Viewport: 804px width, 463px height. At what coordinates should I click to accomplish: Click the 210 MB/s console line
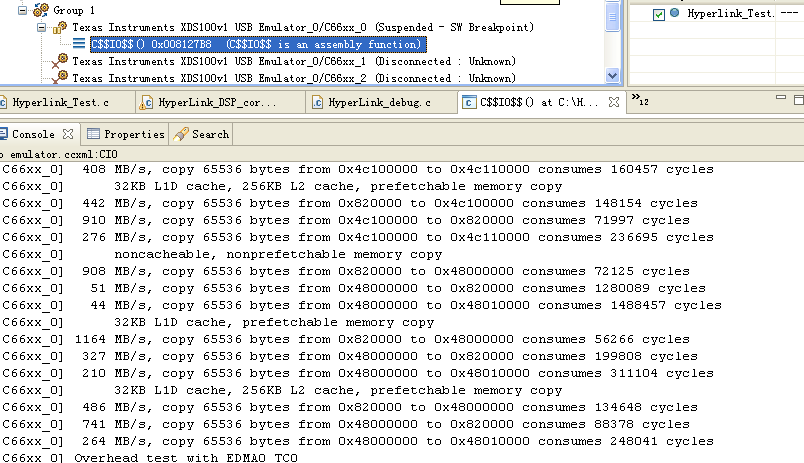pyautogui.click(x=357, y=373)
